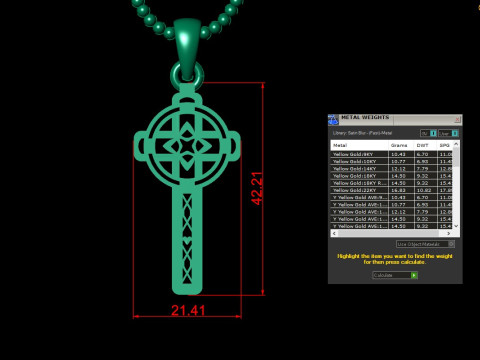
Task: Toggle the SU library button
Action: click(x=428, y=133)
